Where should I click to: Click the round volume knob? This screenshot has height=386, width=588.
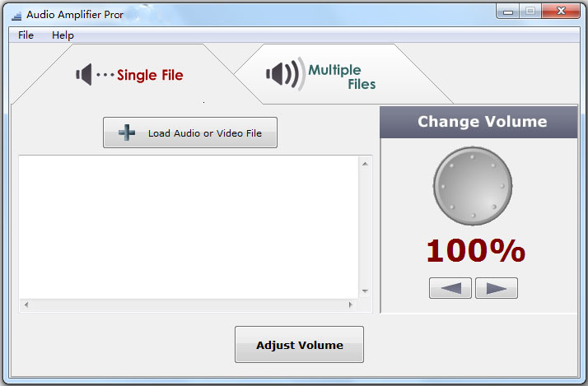click(x=473, y=186)
